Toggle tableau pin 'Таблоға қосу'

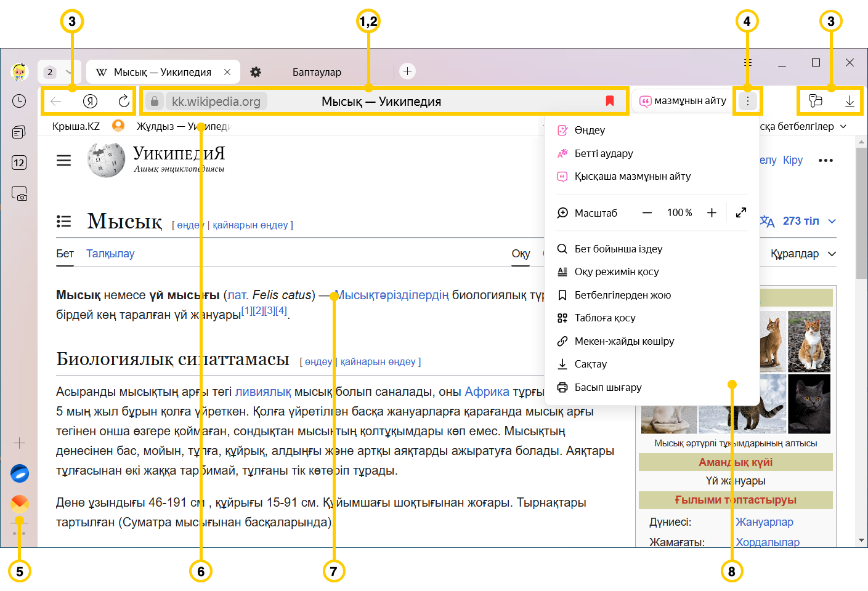point(604,318)
